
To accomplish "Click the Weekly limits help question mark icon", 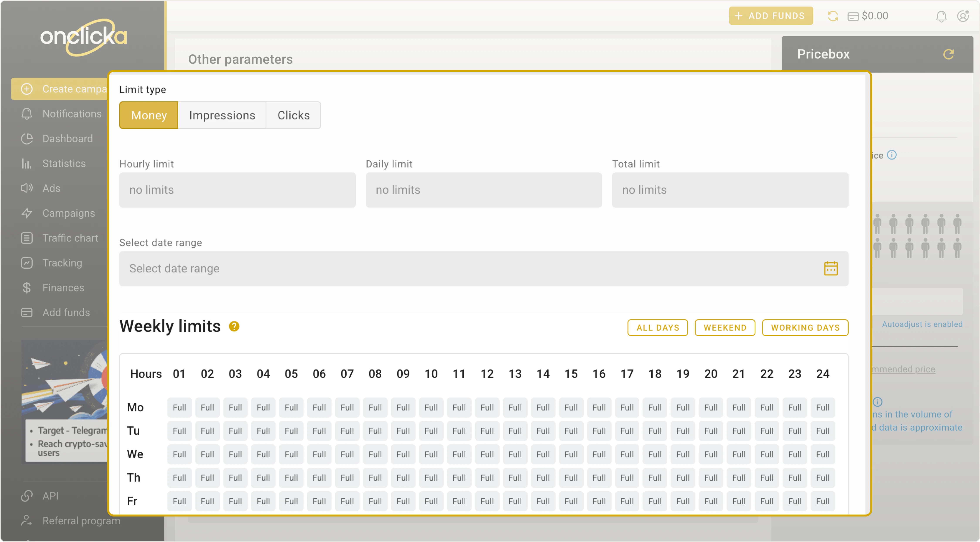I will (234, 326).
